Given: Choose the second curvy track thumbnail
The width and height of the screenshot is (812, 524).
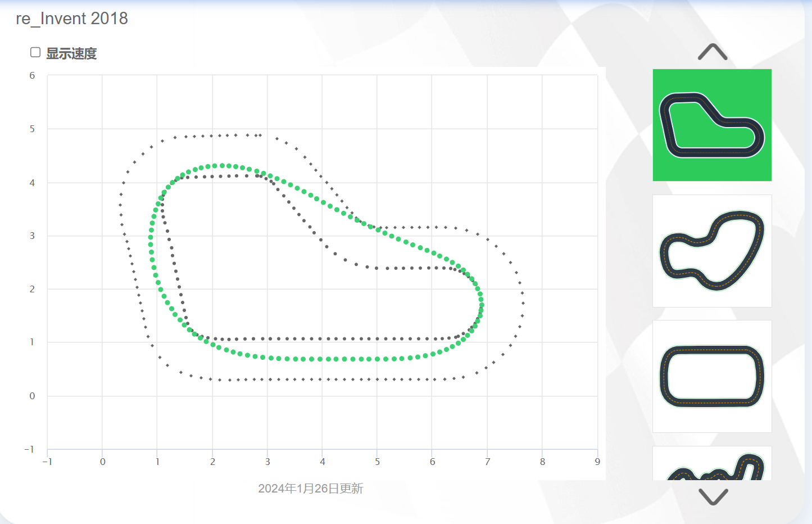Looking at the screenshot, I should coord(712,251).
